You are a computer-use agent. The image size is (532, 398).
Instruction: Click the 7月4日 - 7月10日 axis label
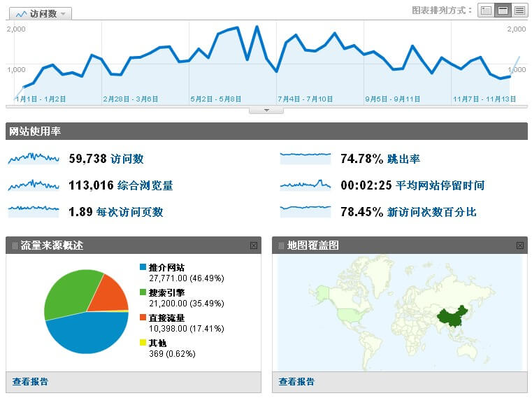tap(305, 99)
